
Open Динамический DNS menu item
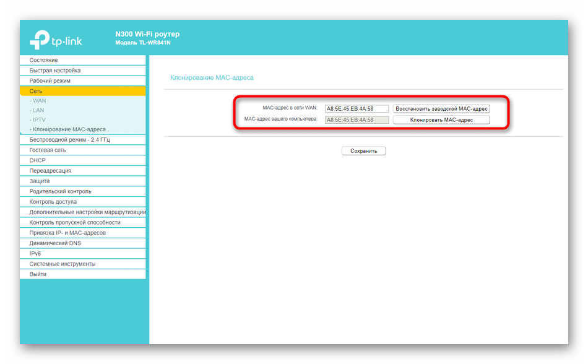pyautogui.click(x=82, y=243)
